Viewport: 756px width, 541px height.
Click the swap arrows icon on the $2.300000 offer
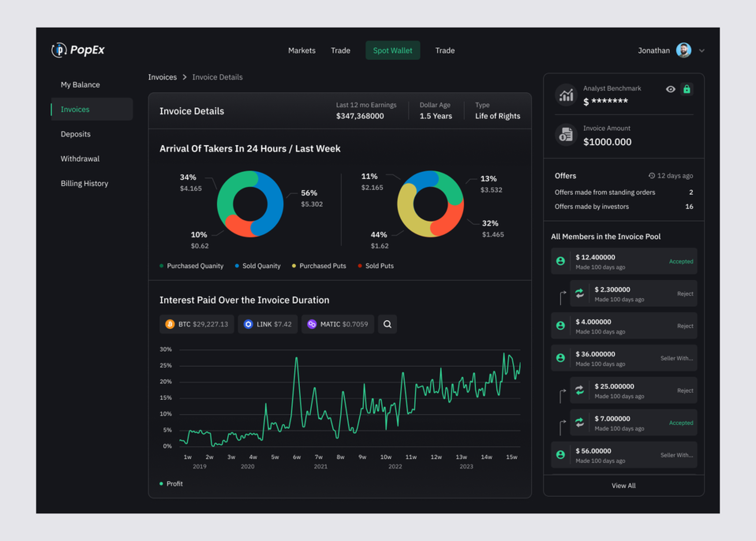[x=580, y=293]
